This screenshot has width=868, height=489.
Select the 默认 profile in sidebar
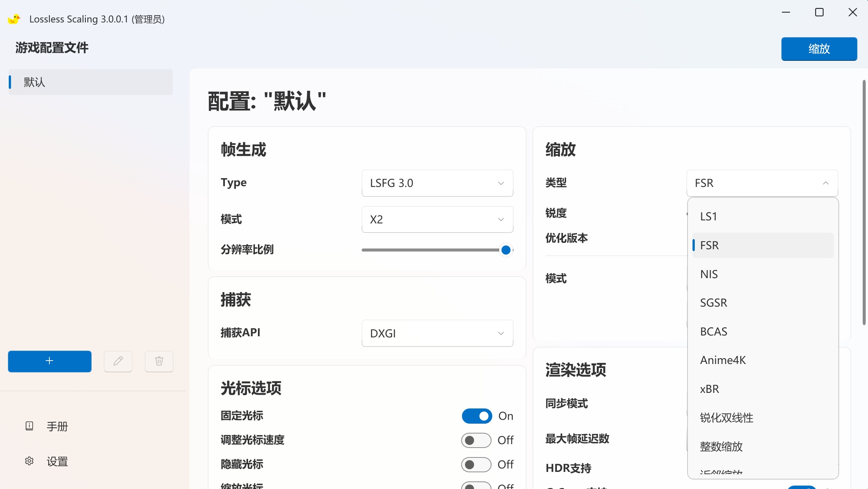pyautogui.click(x=91, y=82)
